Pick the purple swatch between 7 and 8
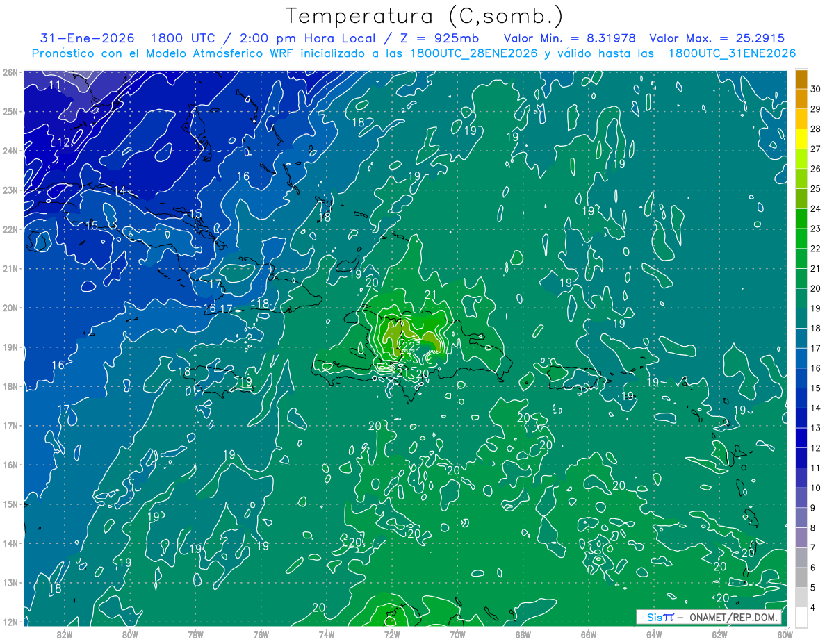 coord(801,537)
